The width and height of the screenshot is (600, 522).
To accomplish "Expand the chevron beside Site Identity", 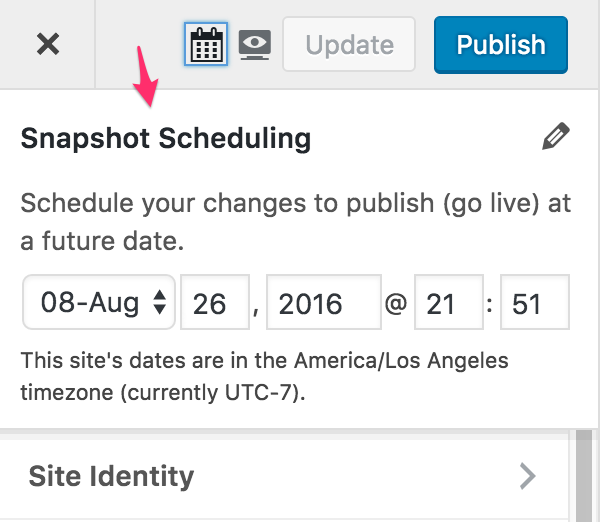I will [528, 476].
